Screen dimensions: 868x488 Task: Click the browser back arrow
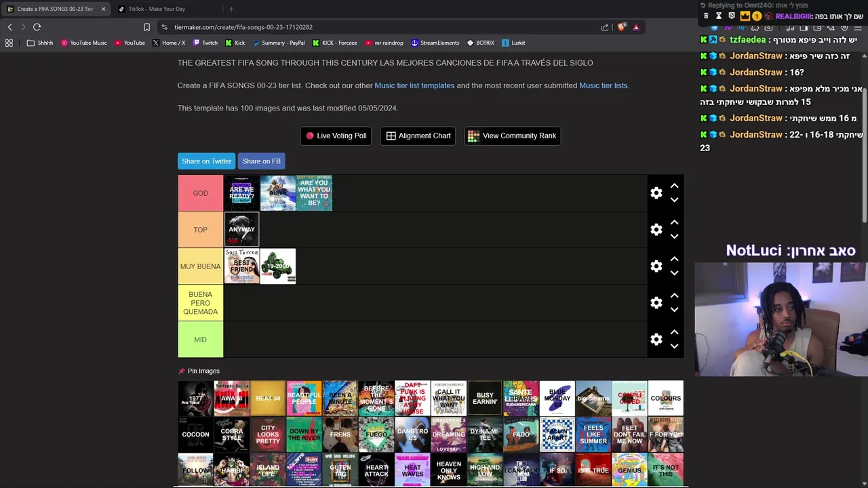point(9,27)
